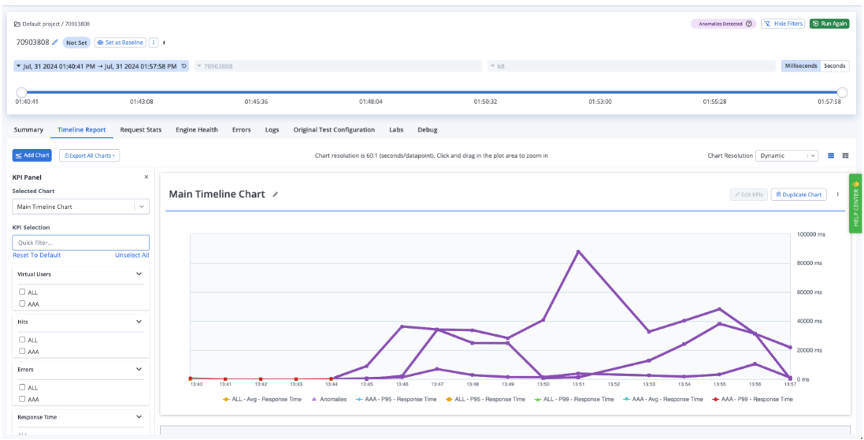Click the Anomalies Detected badge

click(723, 24)
